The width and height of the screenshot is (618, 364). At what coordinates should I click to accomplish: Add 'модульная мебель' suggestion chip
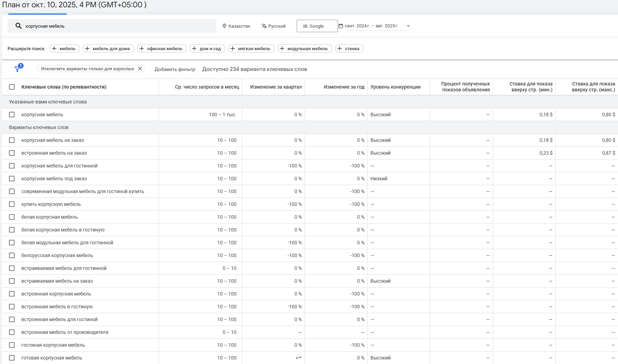click(x=305, y=48)
